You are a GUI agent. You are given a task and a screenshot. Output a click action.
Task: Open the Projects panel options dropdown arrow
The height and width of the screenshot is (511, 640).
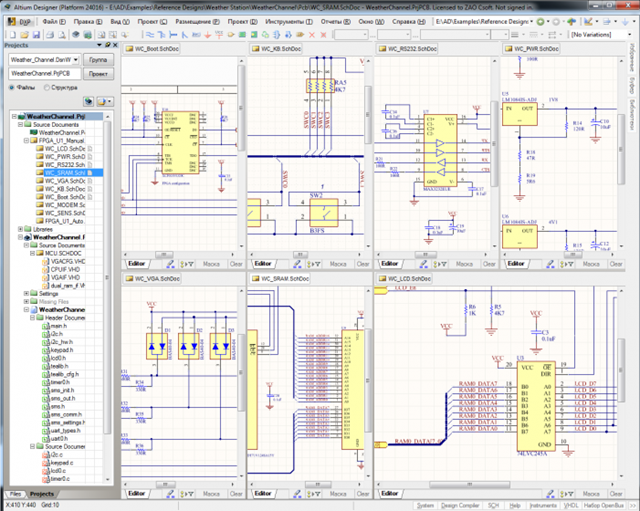pos(99,45)
